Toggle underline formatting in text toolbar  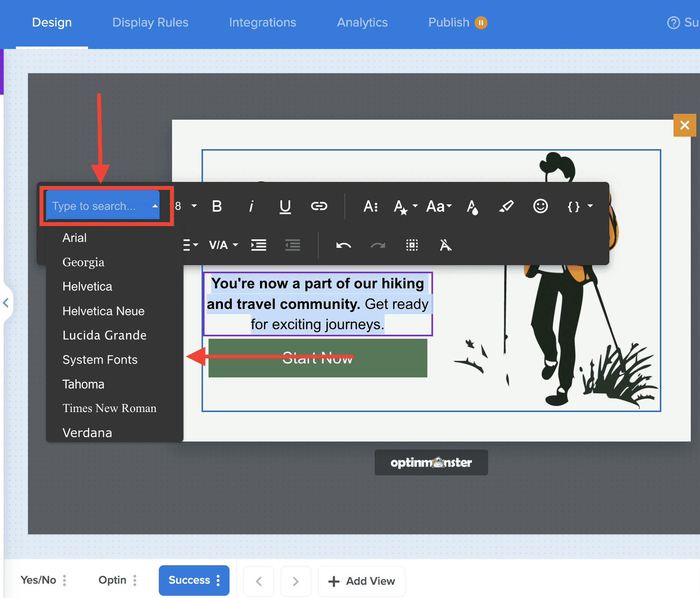[285, 206]
